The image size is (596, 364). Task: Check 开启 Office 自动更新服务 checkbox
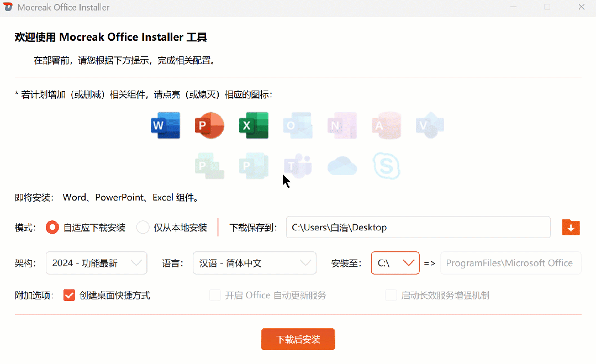215,295
